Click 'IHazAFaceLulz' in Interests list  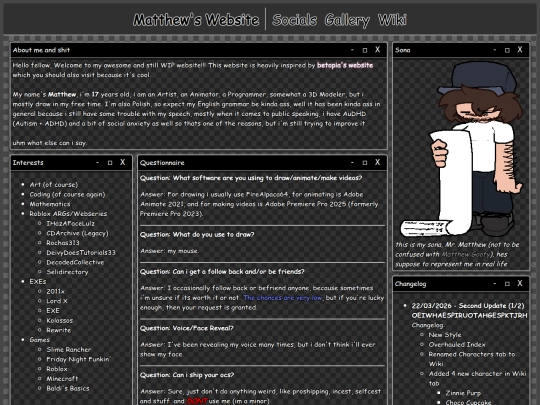(71, 223)
